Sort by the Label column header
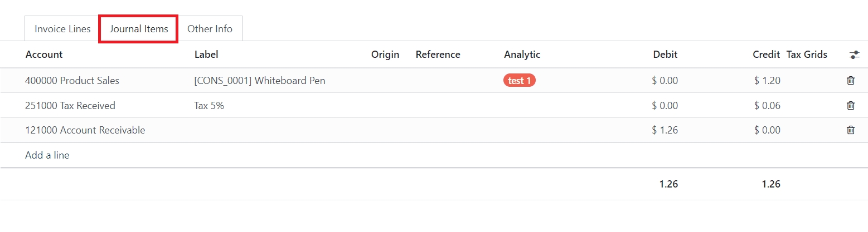Image resolution: width=868 pixels, height=232 pixels. pyautogui.click(x=206, y=55)
